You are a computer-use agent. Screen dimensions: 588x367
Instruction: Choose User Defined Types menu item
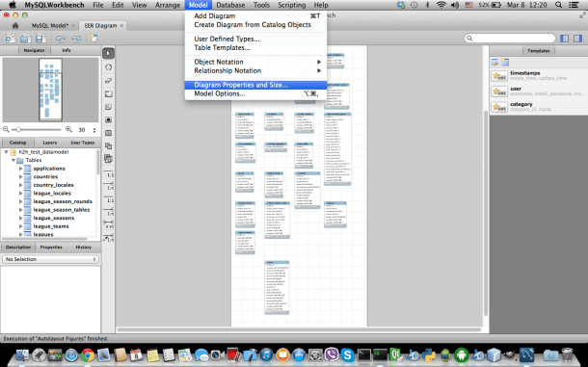255,39
